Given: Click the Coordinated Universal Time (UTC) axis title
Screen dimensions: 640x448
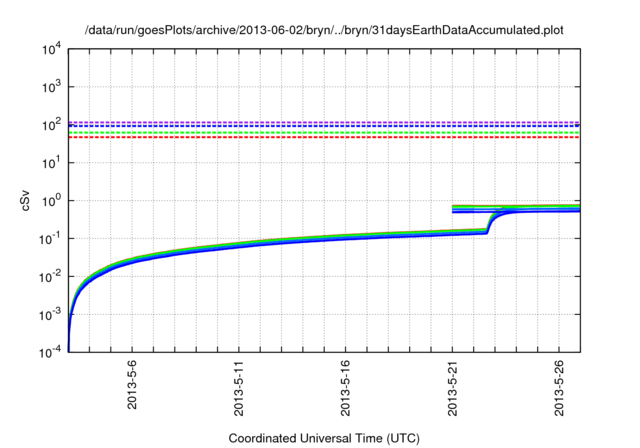Looking at the screenshot, I should point(324,438).
